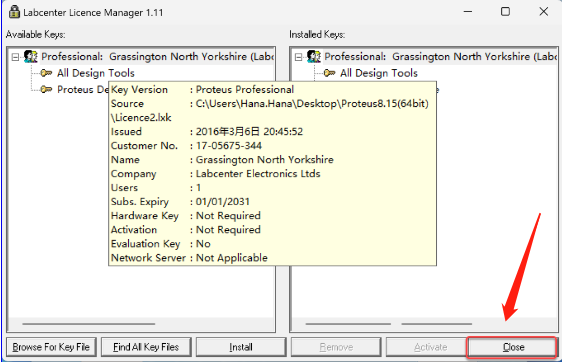The width and height of the screenshot is (562, 362).
Task: Click the Find All Key Files button
Action: pyautogui.click(x=146, y=347)
